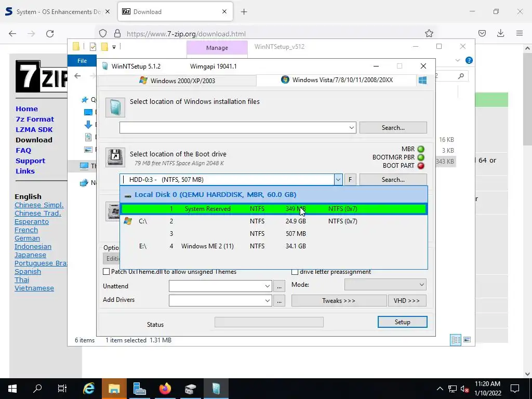Image resolution: width=532 pixels, height=399 pixels.
Task: Open the Explorer quick access toolbar dropdown arrow
Action: 114,47
